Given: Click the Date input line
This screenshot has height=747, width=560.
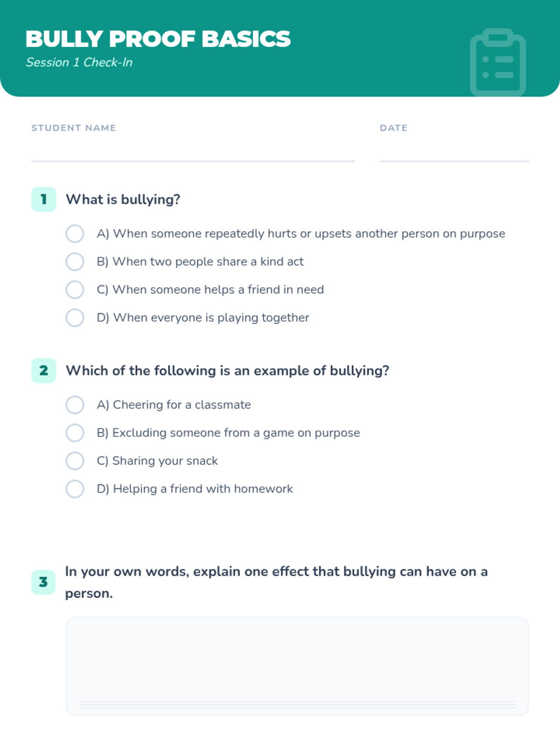Looking at the screenshot, I should coord(454,152).
